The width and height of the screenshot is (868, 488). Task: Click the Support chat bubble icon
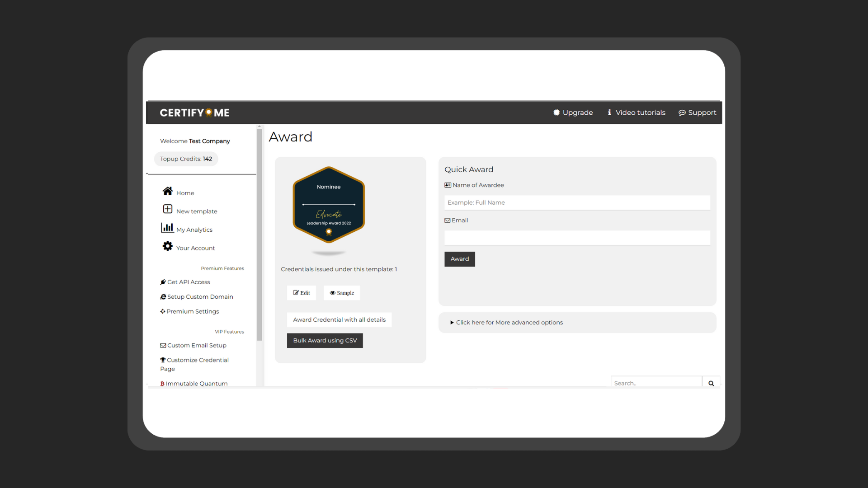(x=682, y=113)
